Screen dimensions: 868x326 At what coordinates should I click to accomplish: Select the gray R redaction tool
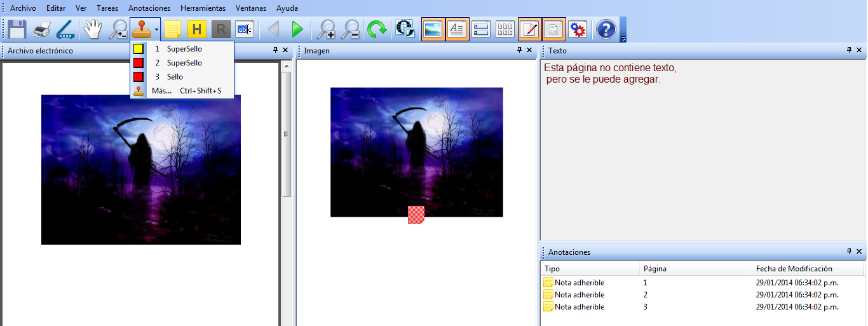pos(220,29)
